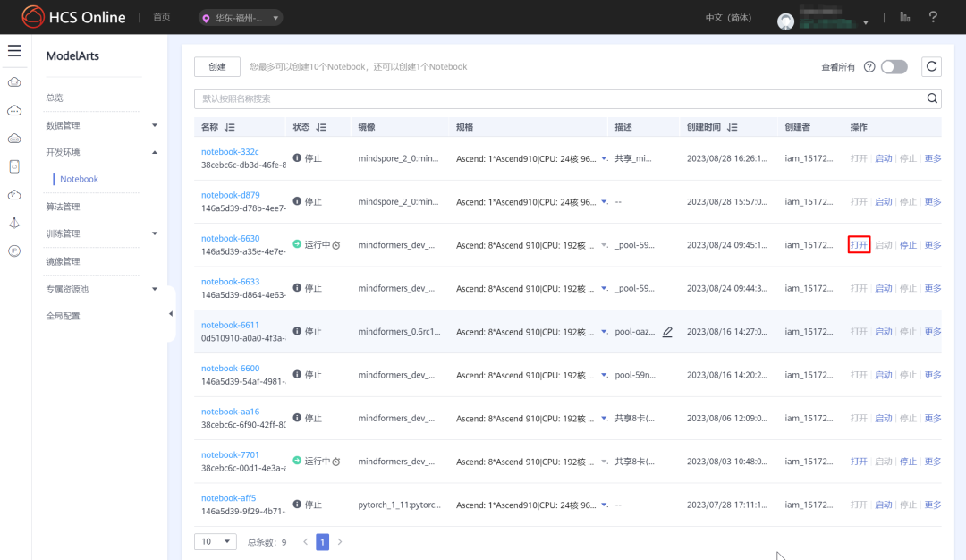Collapse the sidebar with the arrow handle
Viewport: 966px width, 560px height.
tap(171, 314)
